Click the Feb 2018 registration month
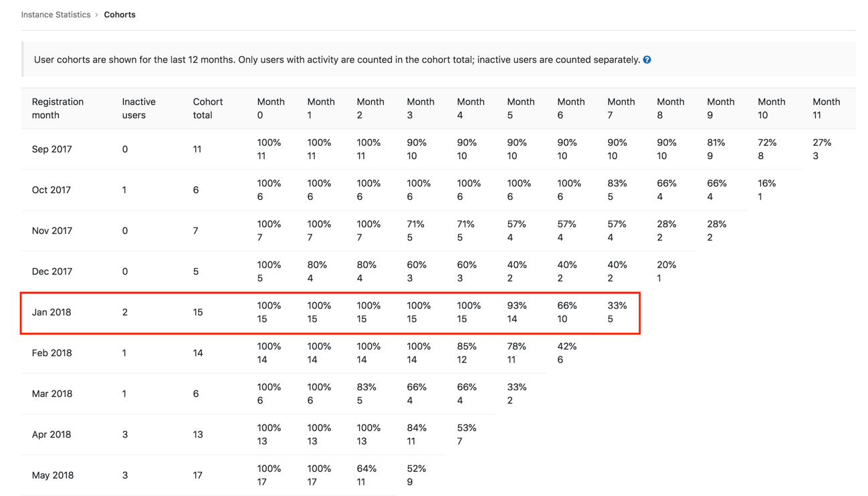Image resolution: width=868 pixels, height=496 pixels. pos(53,353)
